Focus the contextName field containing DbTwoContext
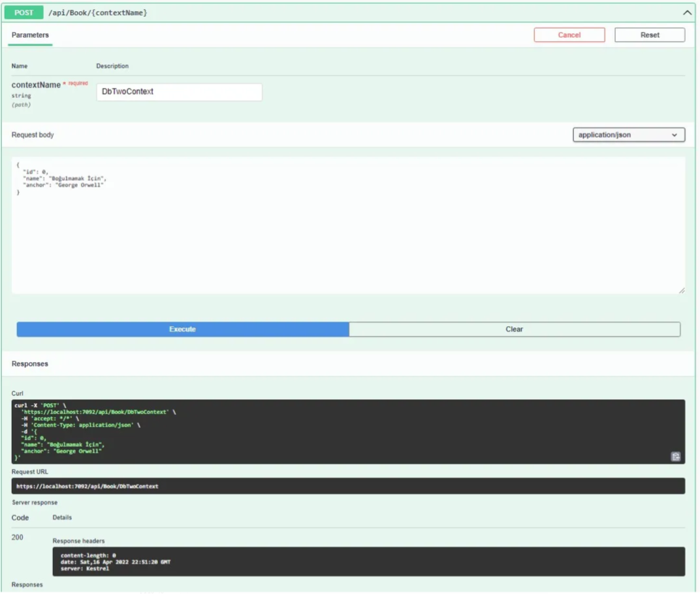The width and height of the screenshot is (700, 594). point(179,92)
